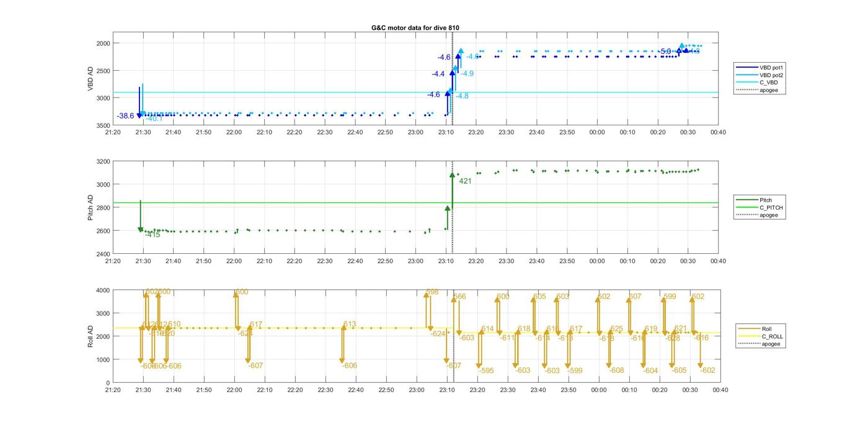
Task: Click the "-4.8" VBD data label
Action: click(462, 96)
